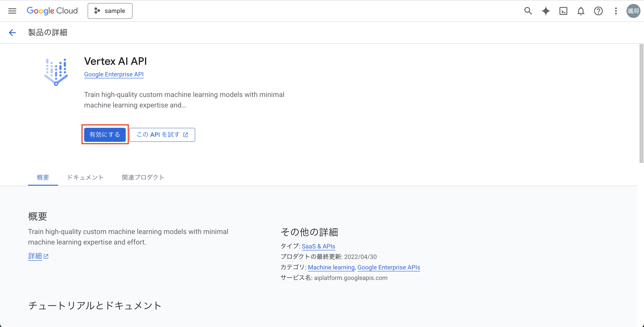Click the external-link icon beside 詳細
The image size is (644, 327).
tap(46, 256)
